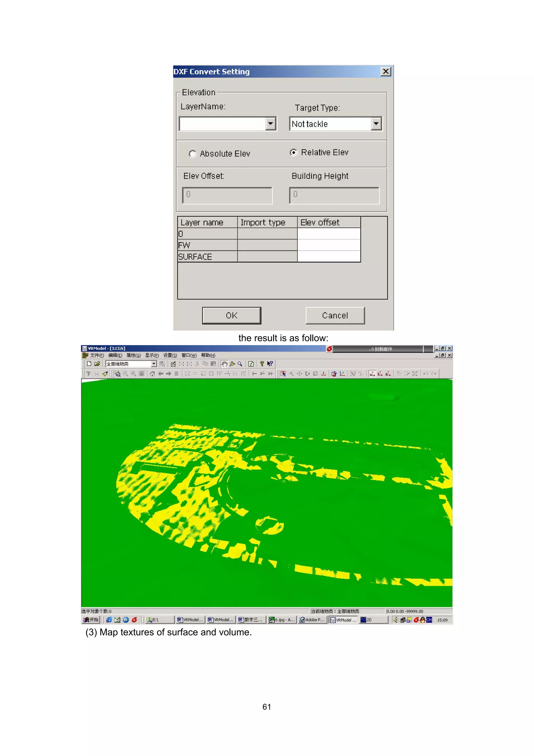Image resolution: width=534 pixels, height=756 pixels.
Task: Click the question mark Help icon
Action: tap(262, 364)
